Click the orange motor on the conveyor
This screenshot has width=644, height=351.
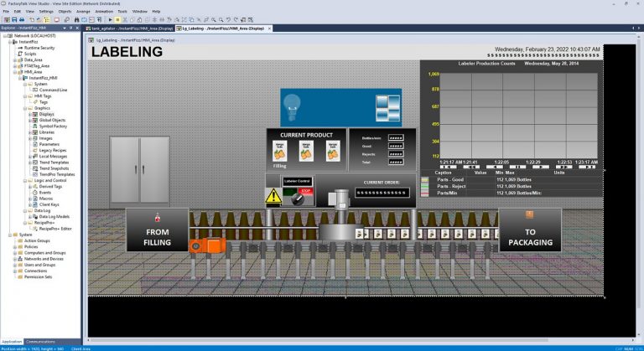click(x=203, y=245)
